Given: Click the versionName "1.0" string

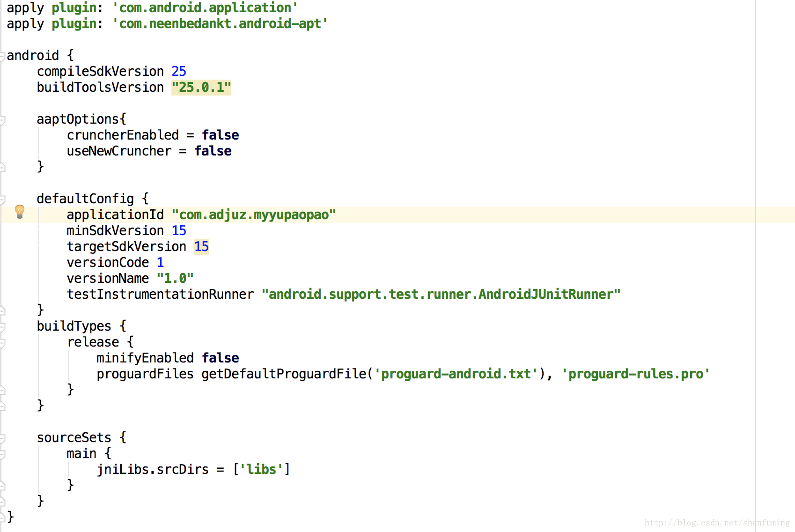Looking at the screenshot, I should coord(175,279).
